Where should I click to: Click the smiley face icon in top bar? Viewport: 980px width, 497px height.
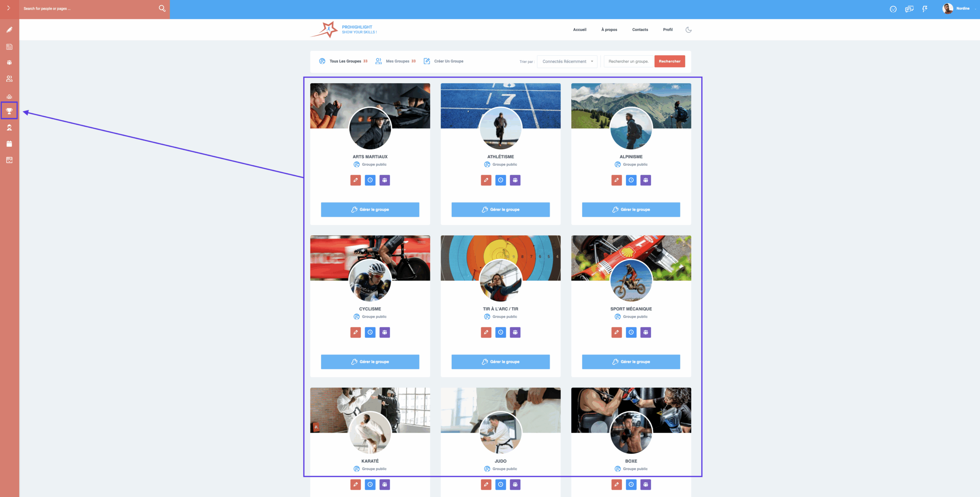click(x=893, y=9)
